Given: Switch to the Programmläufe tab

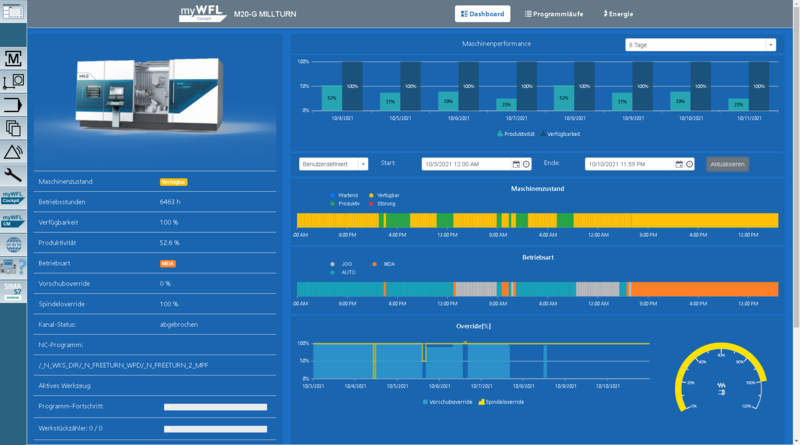Looking at the screenshot, I should [x=554, y=14].
